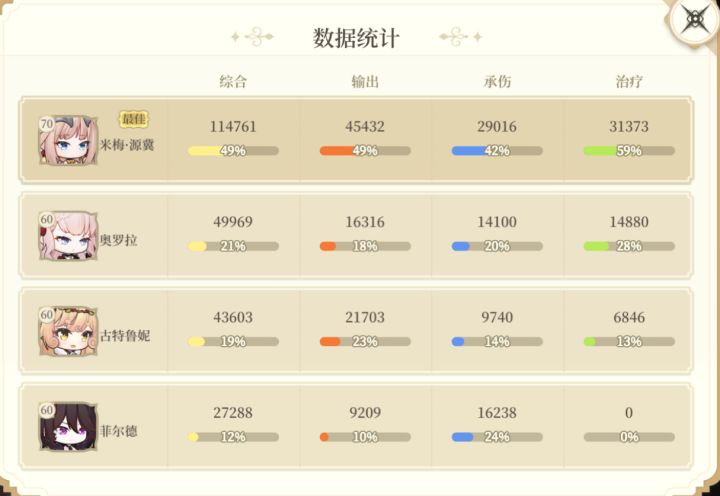Click the output value 9209
Image resolution: width=720 pixels, height=496 pixels.
[365, 413]
